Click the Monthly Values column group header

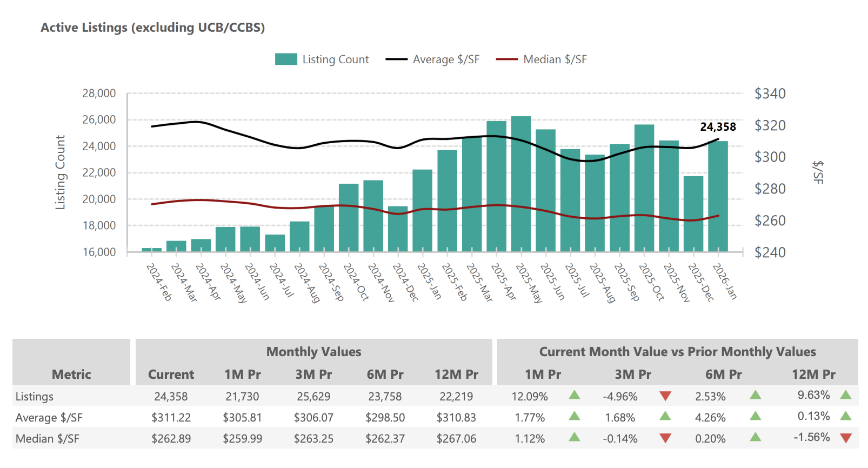[313, 352]
